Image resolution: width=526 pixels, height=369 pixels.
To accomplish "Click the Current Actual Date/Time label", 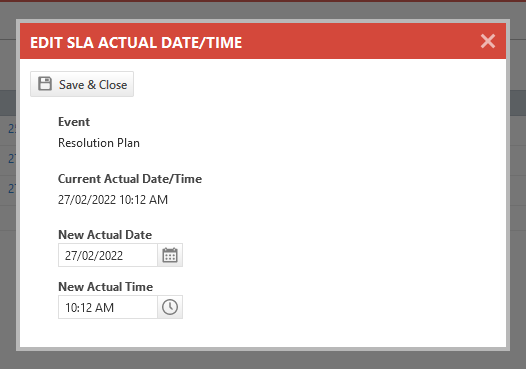I will coord(130,179).
